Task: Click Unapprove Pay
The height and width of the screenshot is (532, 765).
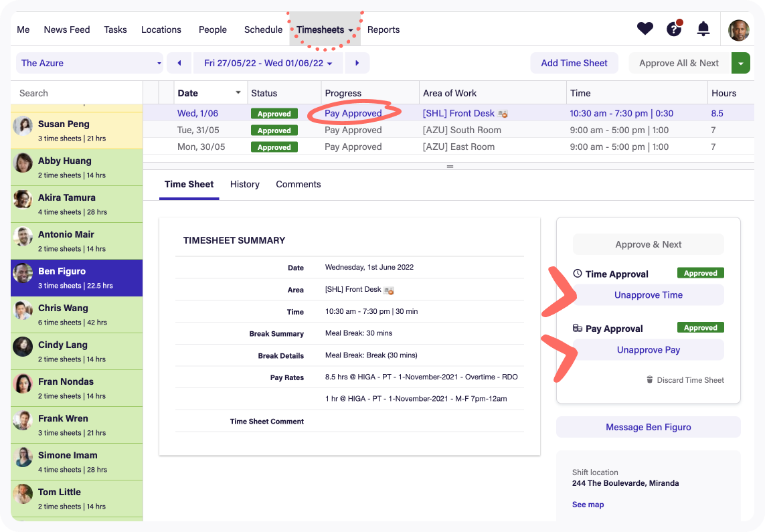Action: [x=647, y=349]
